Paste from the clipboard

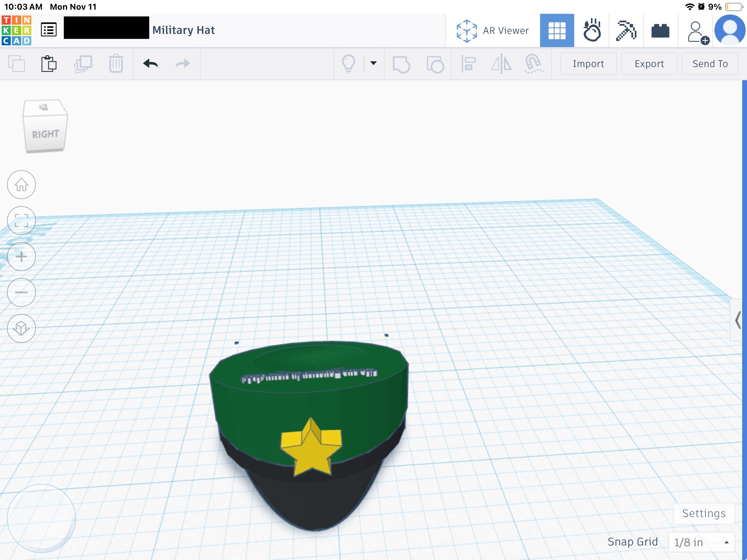(x=49, y=64)
